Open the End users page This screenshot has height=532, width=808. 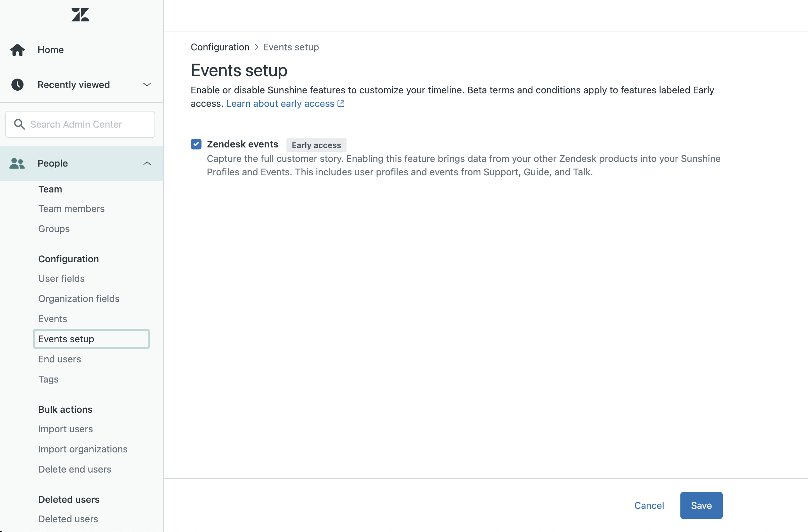point(59,359)
